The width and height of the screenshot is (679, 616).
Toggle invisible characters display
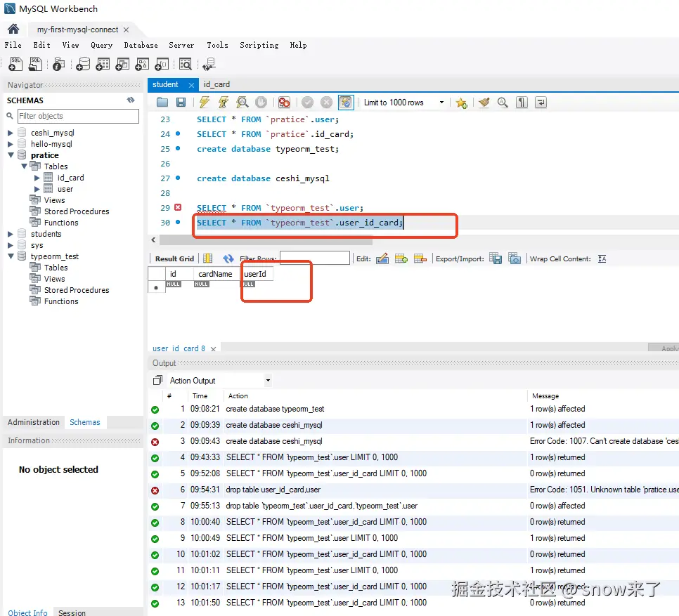pos(522,103)
